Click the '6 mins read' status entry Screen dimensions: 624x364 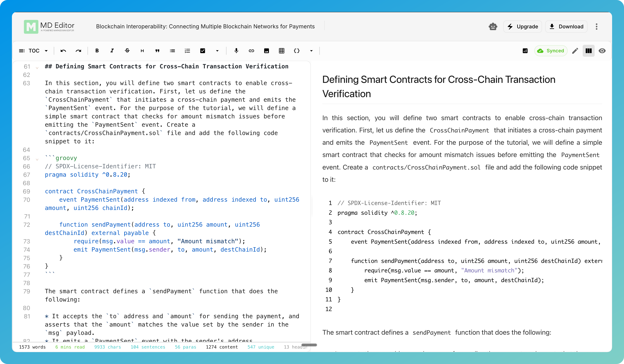(x=70, y=347)
